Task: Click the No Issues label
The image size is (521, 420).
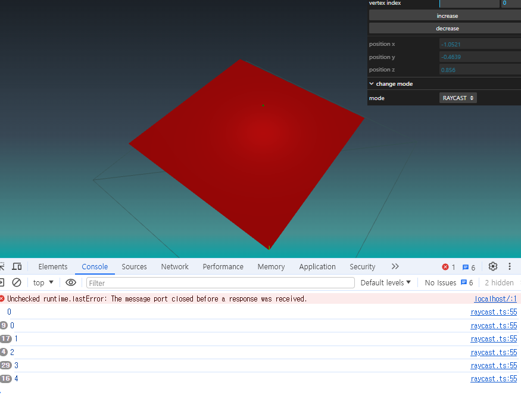Action: [441, 282]
